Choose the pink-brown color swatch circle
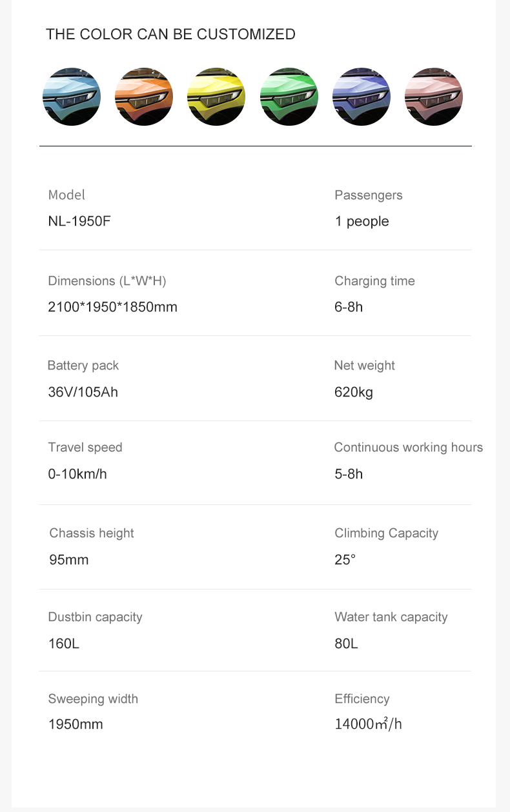The image size is (510, 812). pos(434,97)
